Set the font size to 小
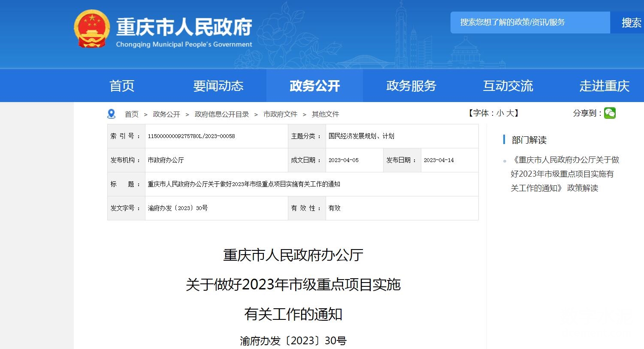 point(500,113)
